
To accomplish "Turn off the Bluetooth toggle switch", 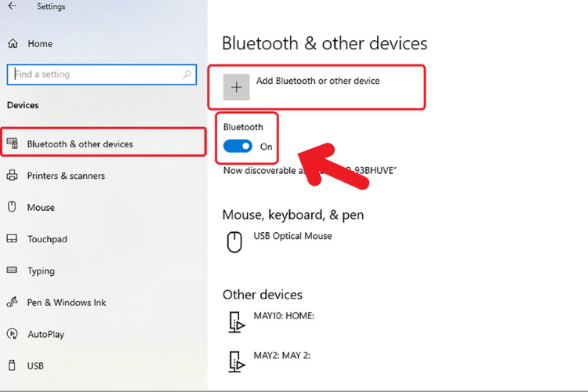I will [x=238, y=146].
